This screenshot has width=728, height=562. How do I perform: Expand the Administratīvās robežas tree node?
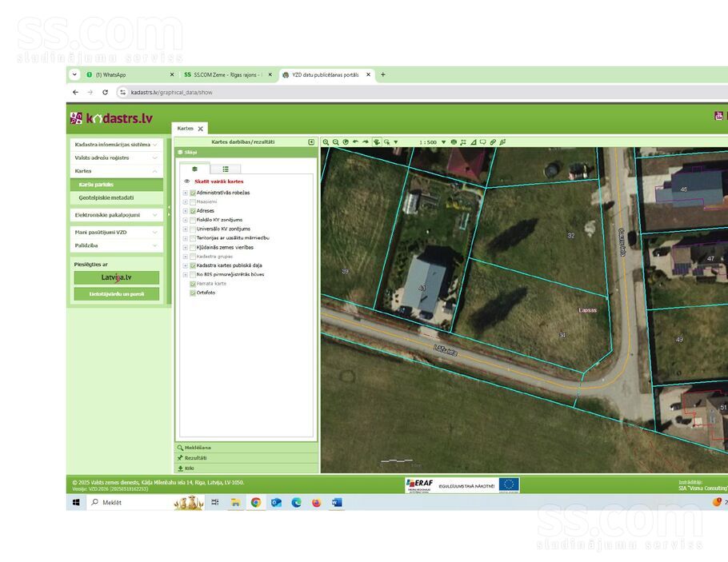click(x=185, y=193)
